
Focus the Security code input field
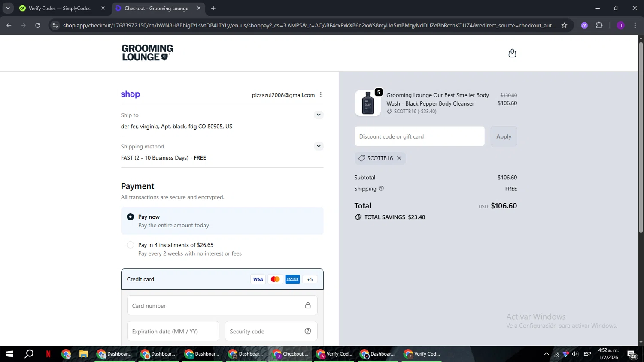click(x=271, y=331)
